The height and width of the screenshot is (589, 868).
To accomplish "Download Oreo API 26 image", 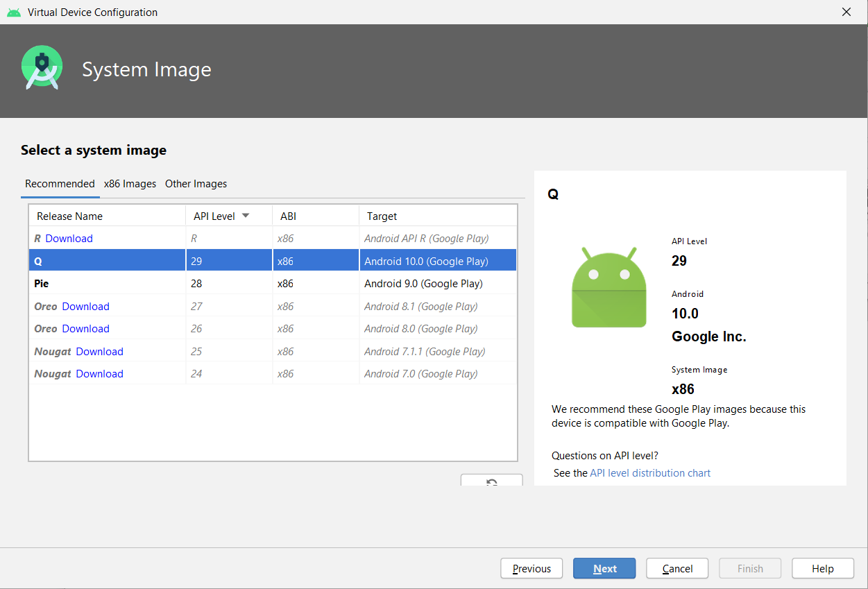I will click(x=85, y=329).
